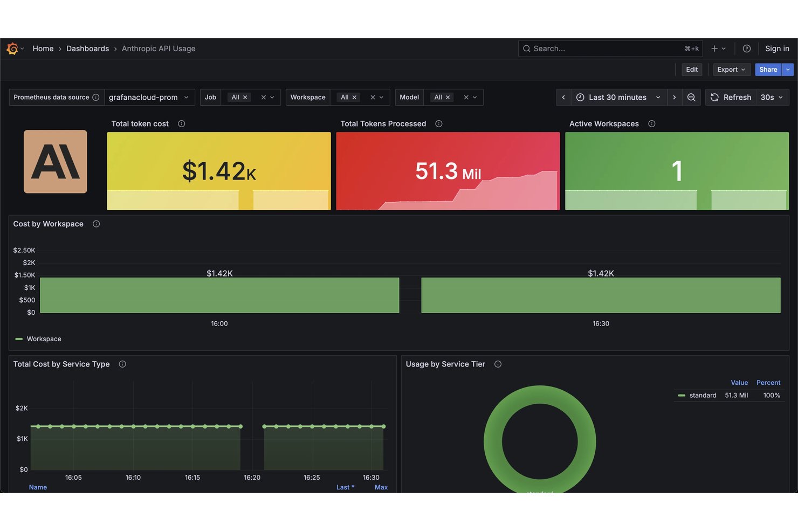
Task: Expand the Workspace filter dropdown arrow
Action: click(381, 98)
